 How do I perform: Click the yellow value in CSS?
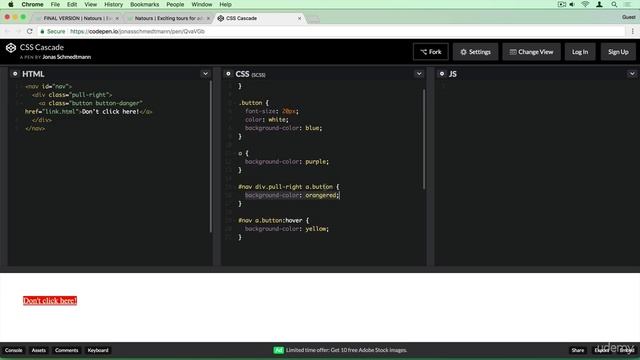[316, 229]
